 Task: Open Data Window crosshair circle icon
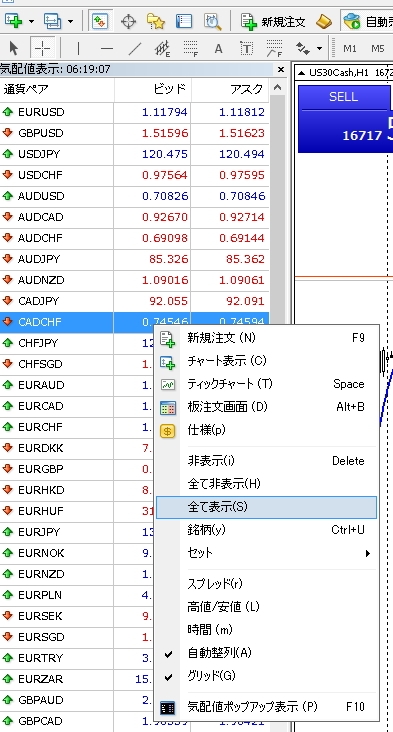coord(128,21)
